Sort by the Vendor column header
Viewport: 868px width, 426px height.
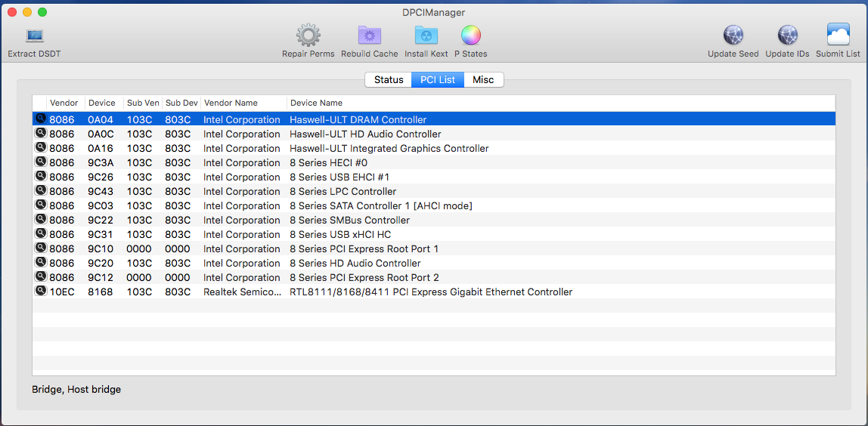tap(64, 103)
